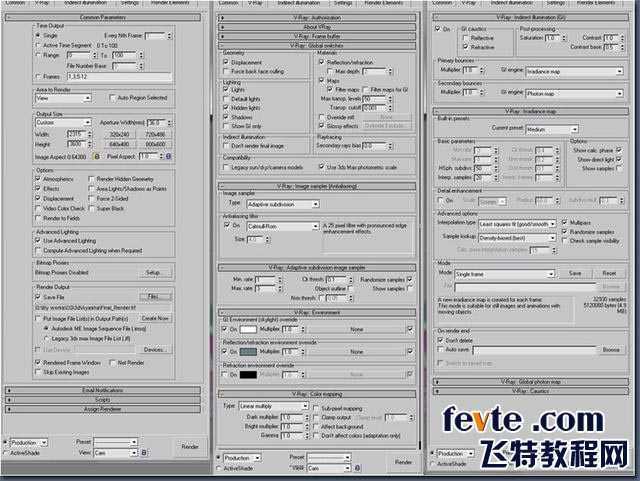Open secondary bounces GI engine Photon map dropdown
640x481 pixels.
pos(574,94)
